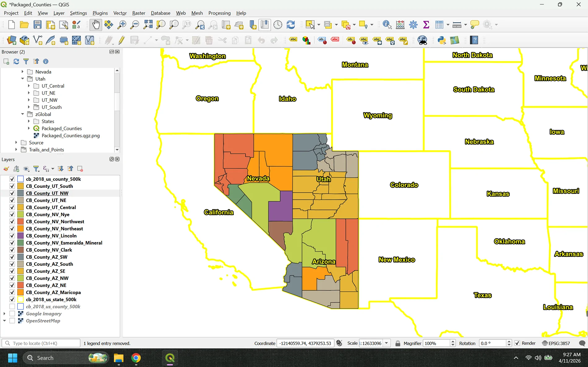
Task: Open the Raster menu
Action: point(139,13)
